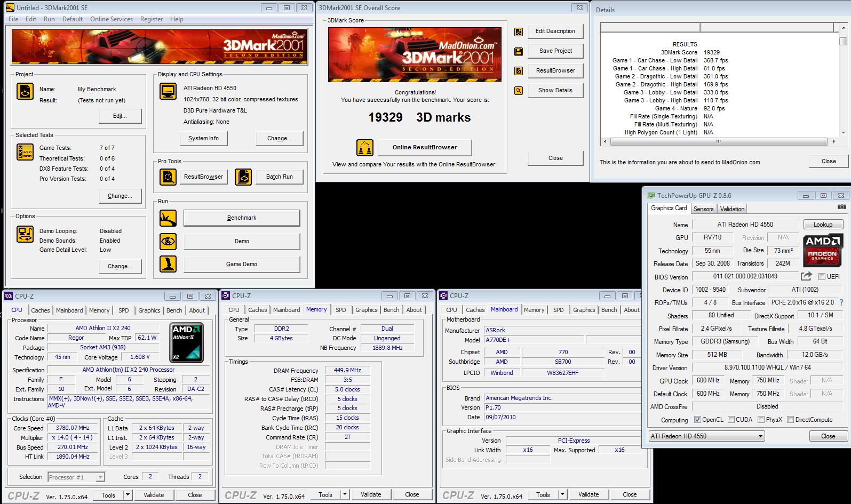Screen dimensions: 851x504
Task: Click the Core Speed value in CPU-Z
Action: tap(73, 428)
